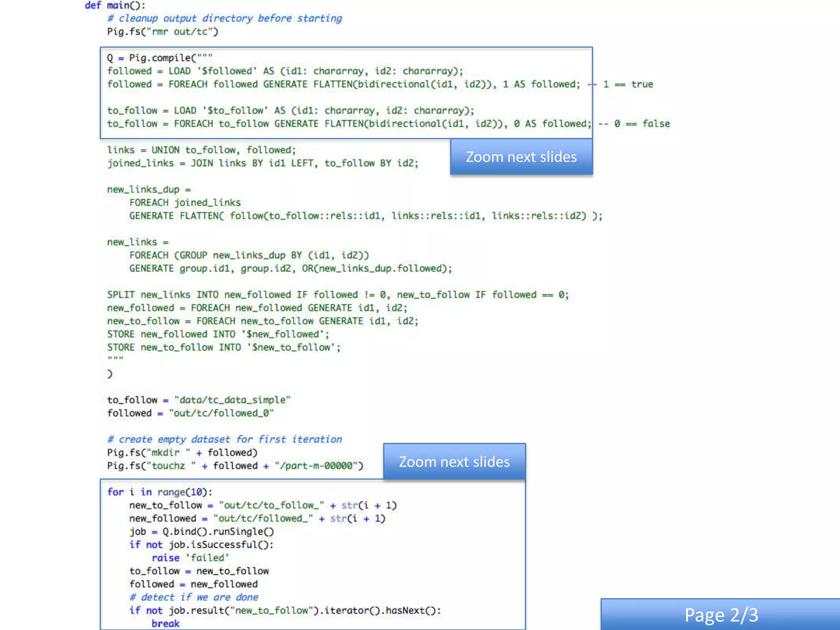The width and height of the screenshot is (840, 630).
Task: Click the 'break' keyword at the bottom
Action: point(165,623)
